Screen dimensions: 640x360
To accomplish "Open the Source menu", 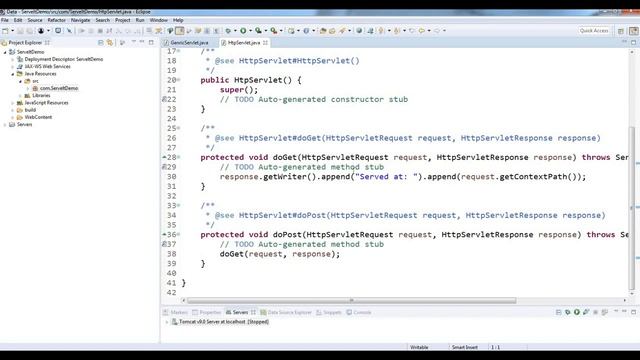I will point(35,20).
